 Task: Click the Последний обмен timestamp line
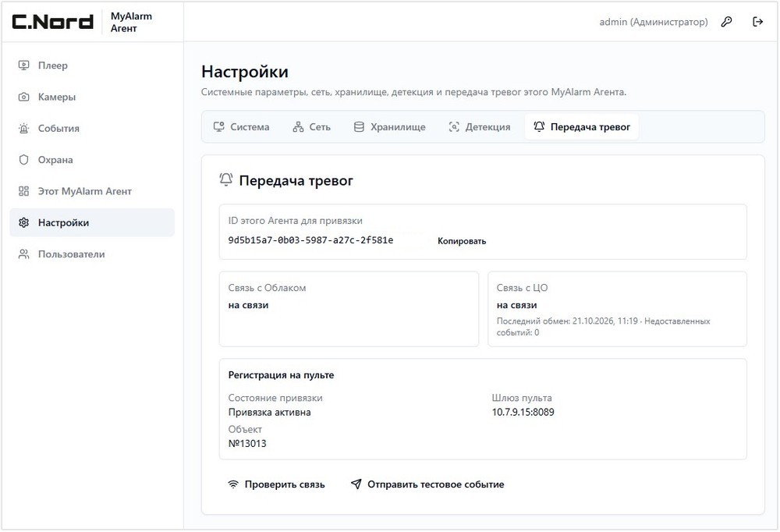(603, 327)
